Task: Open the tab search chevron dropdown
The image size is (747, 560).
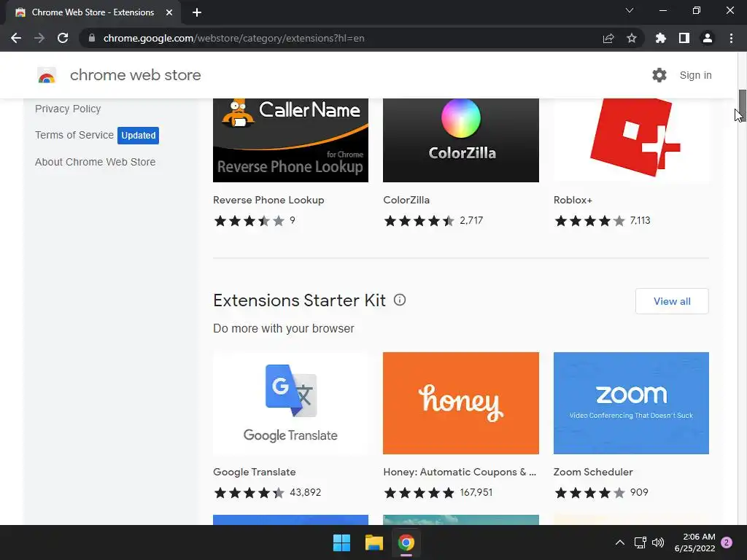Action: point(630,10)
